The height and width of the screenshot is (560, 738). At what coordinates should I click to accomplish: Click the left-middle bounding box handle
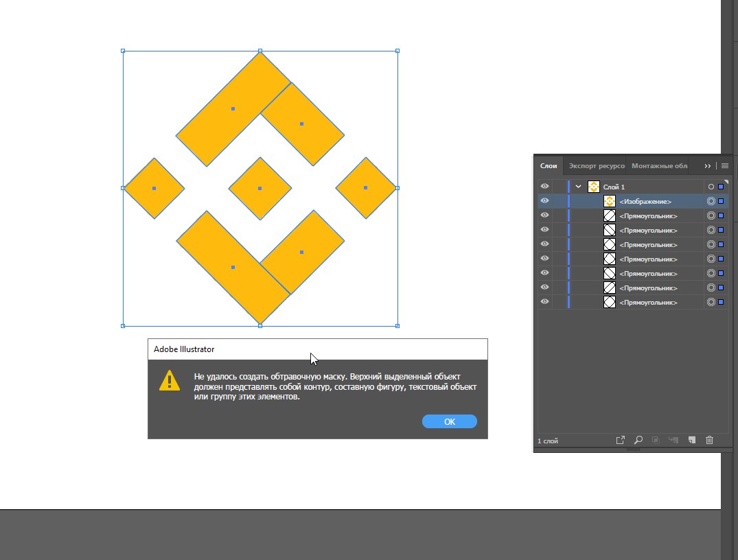[x=123, y=188]
